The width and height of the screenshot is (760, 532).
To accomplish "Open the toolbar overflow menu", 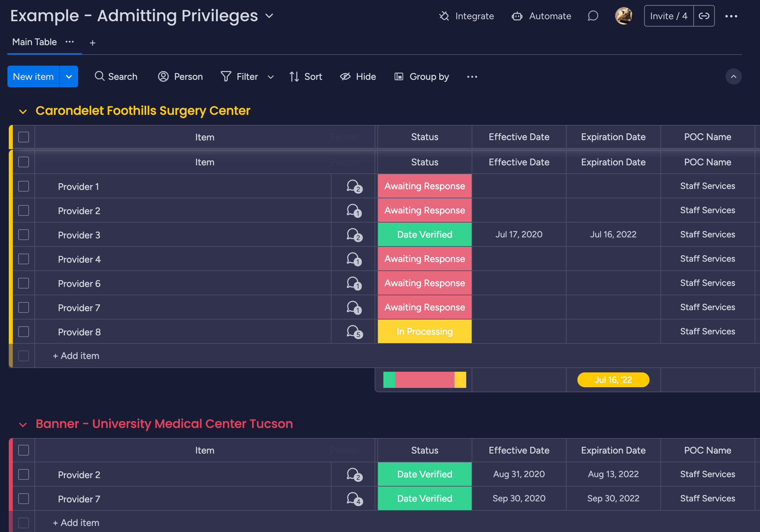I will coord(472,76).
